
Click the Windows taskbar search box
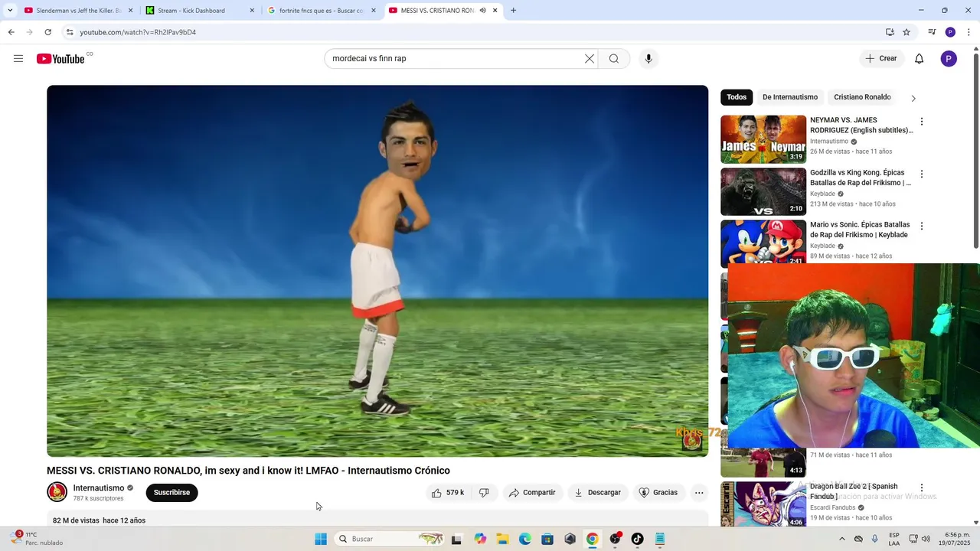click(390, 539)
